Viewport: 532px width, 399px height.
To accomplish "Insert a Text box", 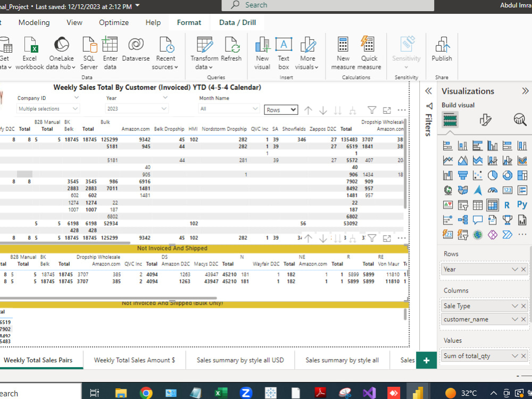I will click(x=284, y=54).
